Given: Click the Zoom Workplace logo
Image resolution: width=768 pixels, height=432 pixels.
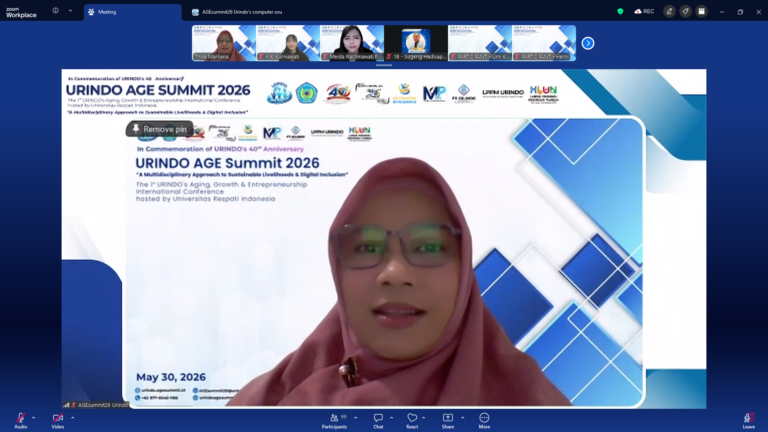Looking at the screenshot, I should tap(21, 12).
